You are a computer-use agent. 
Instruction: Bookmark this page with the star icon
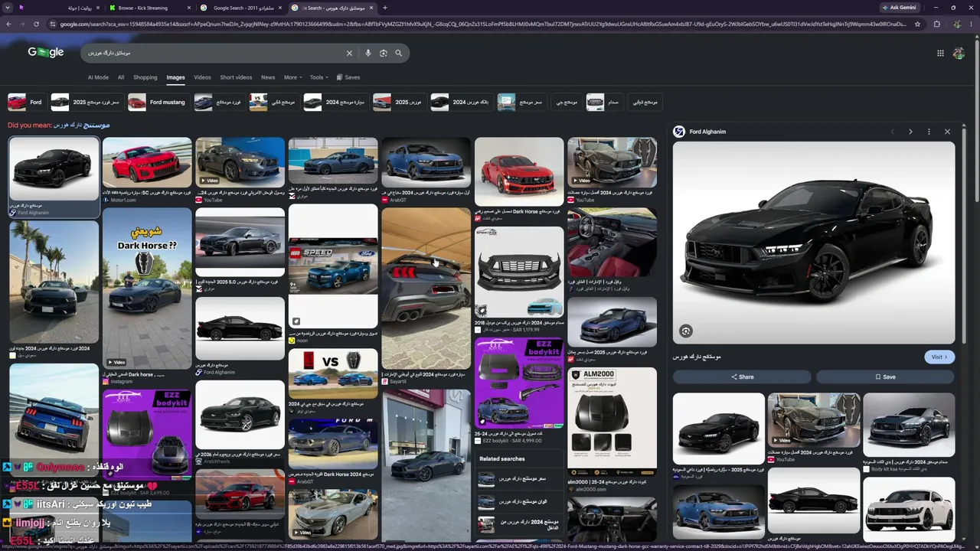[917, 24]
